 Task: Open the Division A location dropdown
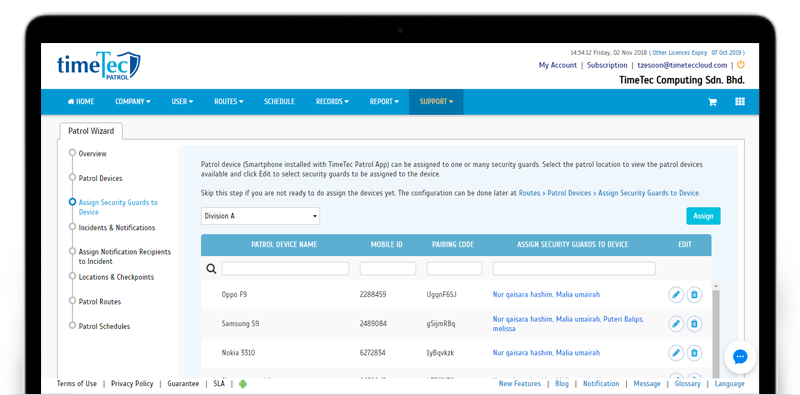tap(260, 216)
